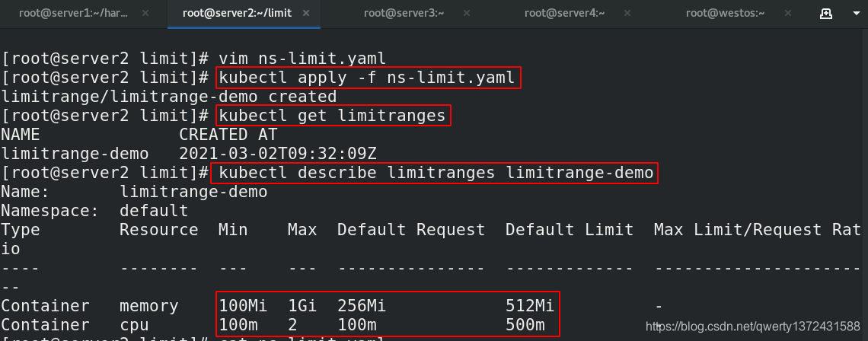Click the 'Max' column header

tap(302, 230)
